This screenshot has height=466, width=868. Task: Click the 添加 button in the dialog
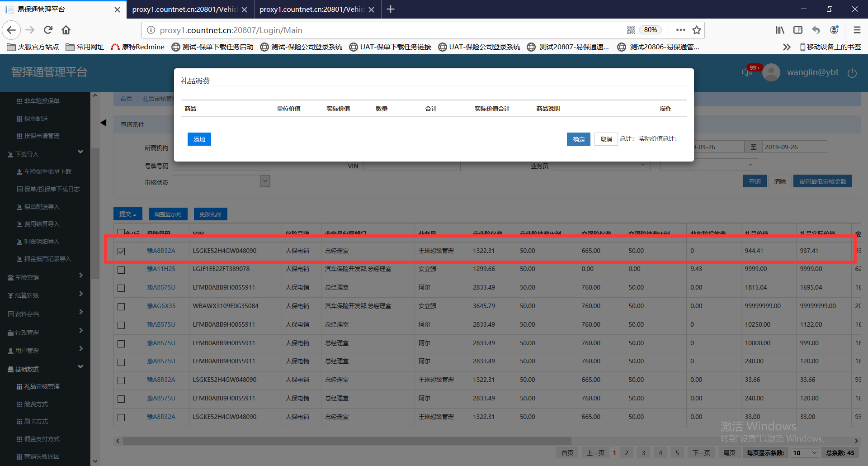click(x=199, y=139)
